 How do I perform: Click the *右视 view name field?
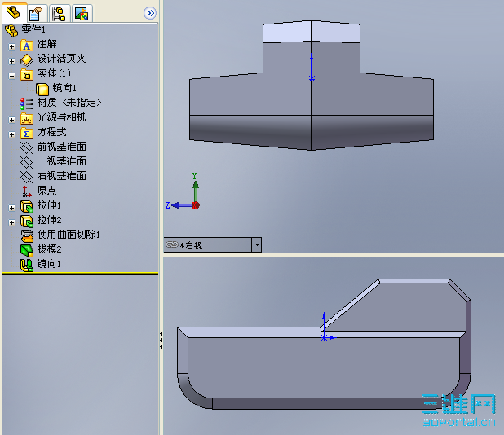pos(208,245)
